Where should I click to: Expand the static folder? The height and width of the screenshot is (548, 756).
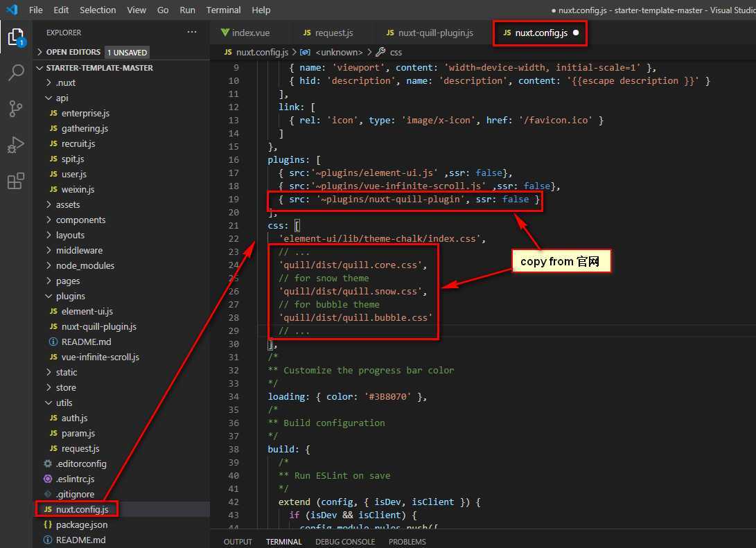point(49,372)
